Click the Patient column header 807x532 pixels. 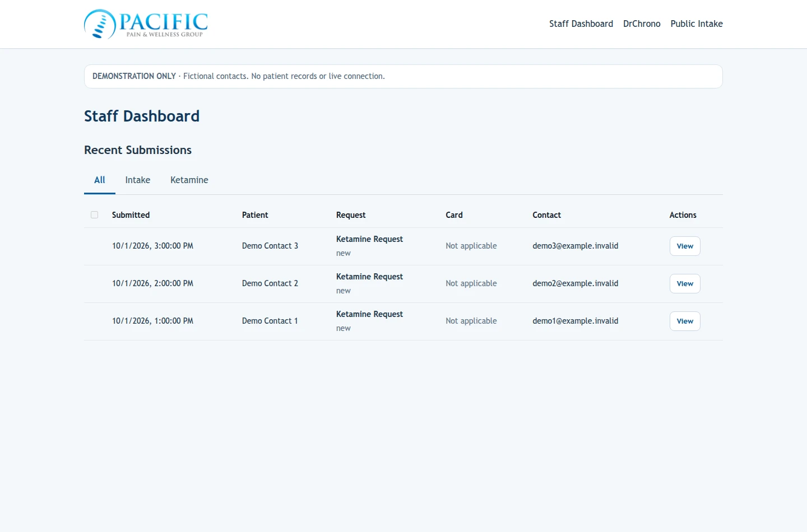click(255, 215)
